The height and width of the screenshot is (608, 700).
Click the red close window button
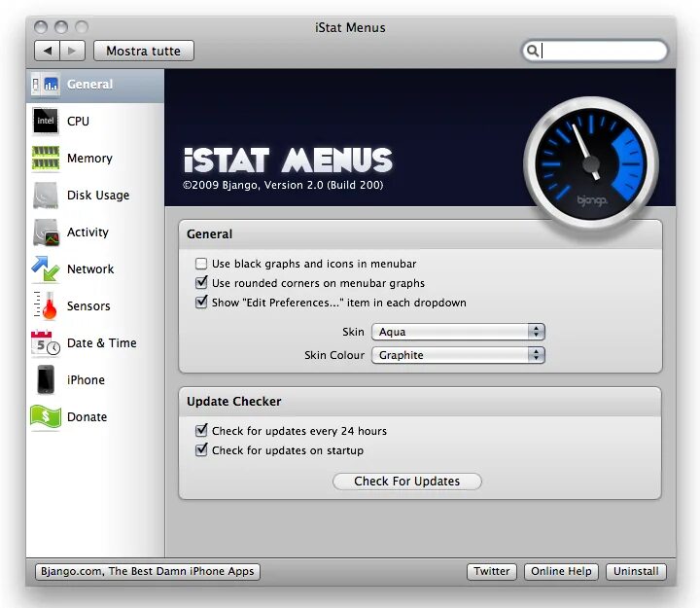[x=41, y=27]
